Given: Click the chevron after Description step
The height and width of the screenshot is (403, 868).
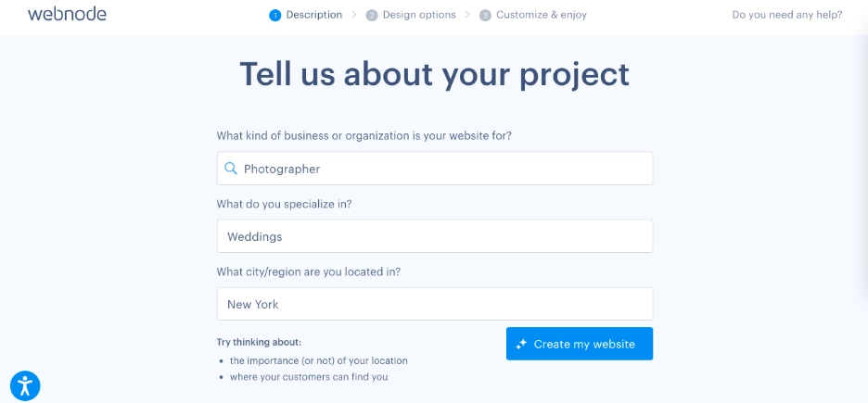Looking at the screenshot, I should (x=353, y=15).
